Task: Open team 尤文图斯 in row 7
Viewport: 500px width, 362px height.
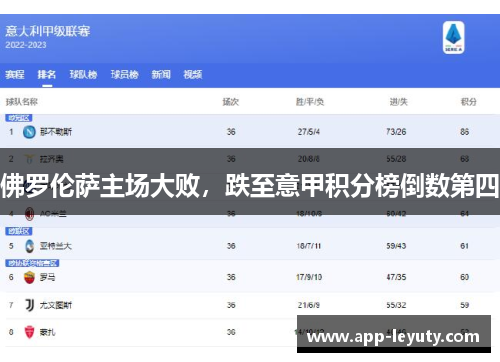Action: (56, 305)
